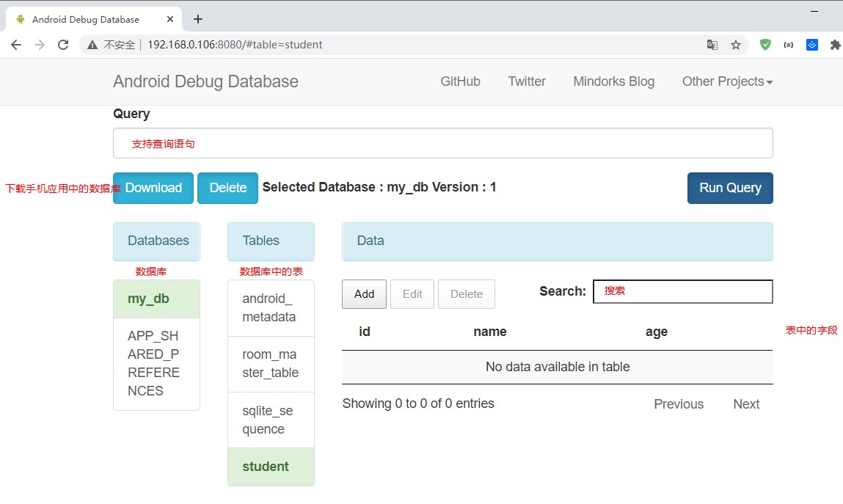Image resolution: width=843 pixels, height=504 pixels.
Task: Click the Databases panel heading
Action: 156,241
